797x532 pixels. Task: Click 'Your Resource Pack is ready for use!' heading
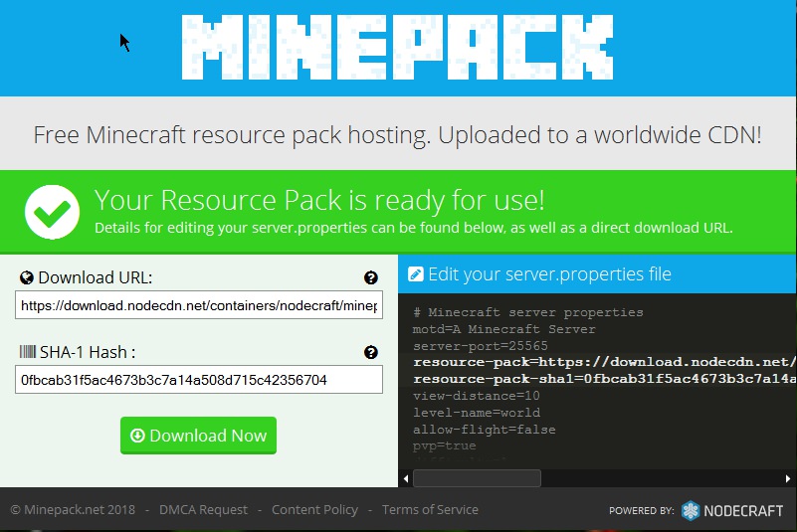pyautogui.click(x=319, y=200)
